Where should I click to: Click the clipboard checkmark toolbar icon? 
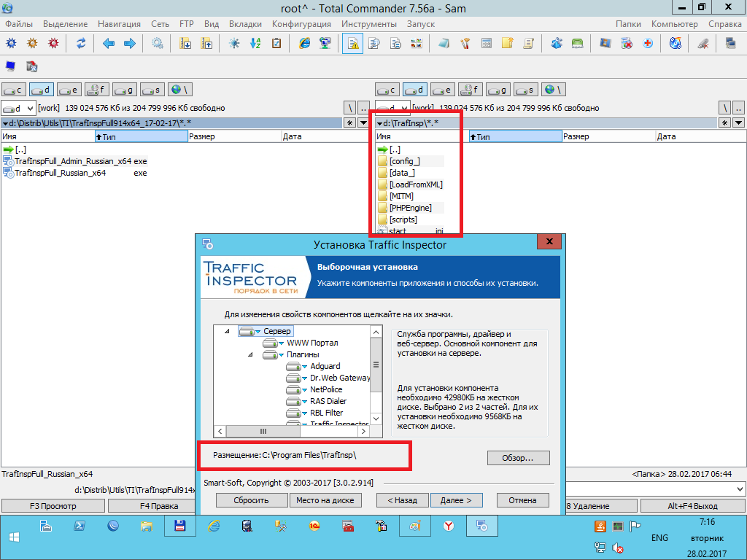[276, 43]
